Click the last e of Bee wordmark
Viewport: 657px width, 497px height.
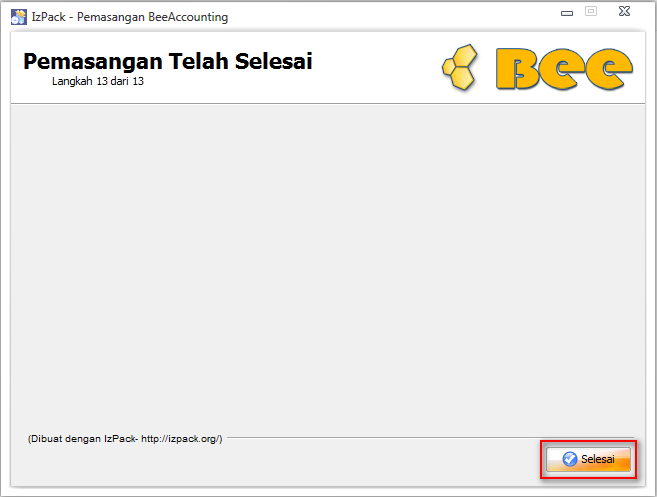(x=609, y=69)
